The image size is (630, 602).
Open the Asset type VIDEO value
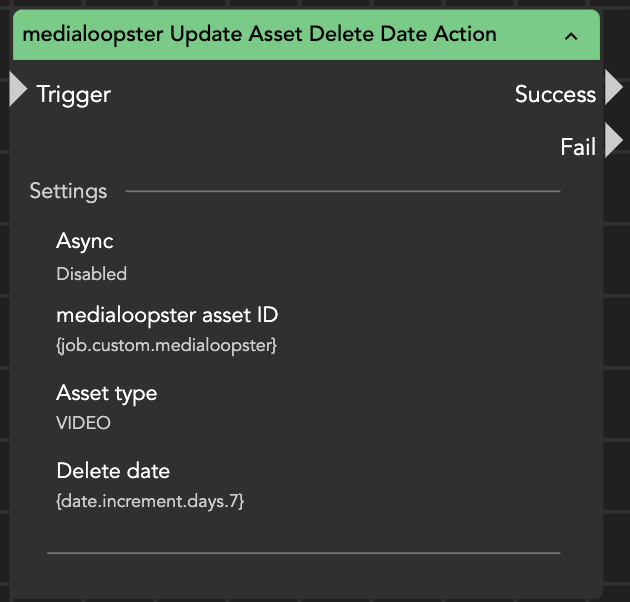point(83,423)
